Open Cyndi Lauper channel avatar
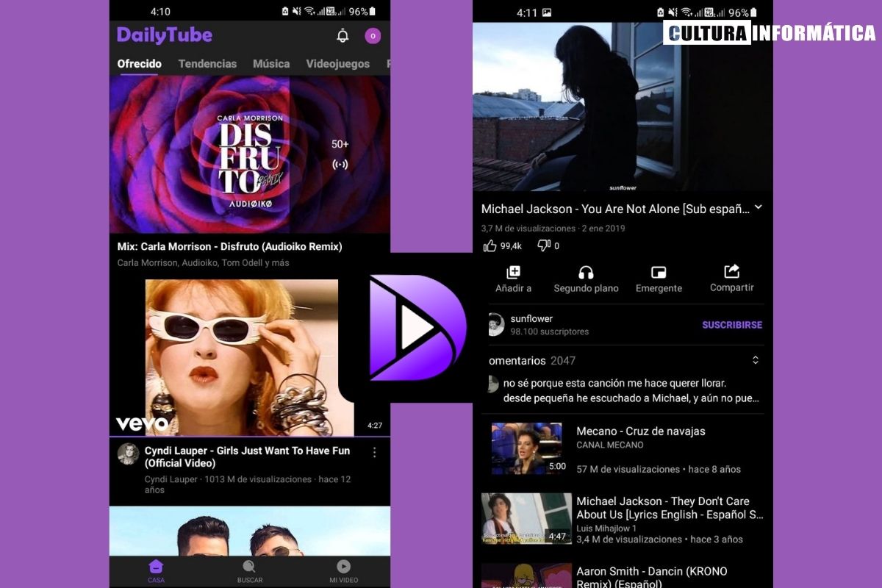882x588 pixels. 128,454
